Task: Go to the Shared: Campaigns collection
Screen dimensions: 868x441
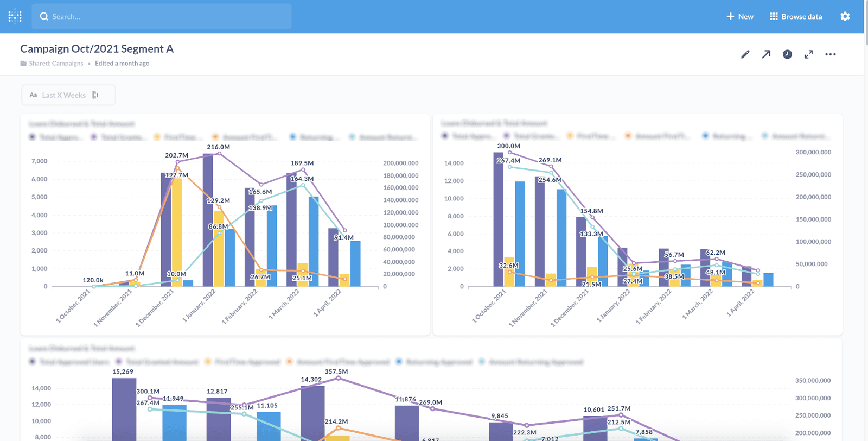Action: point(56,64)
